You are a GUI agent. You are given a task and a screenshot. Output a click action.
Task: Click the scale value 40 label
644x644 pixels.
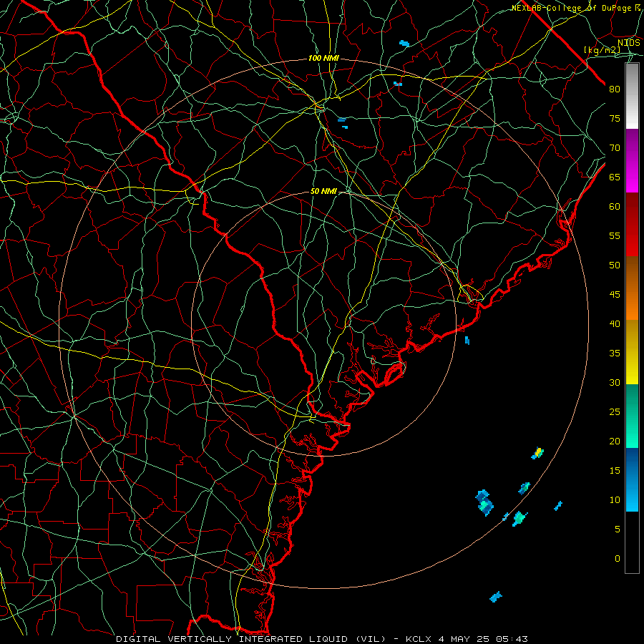[x=615, y=323]
